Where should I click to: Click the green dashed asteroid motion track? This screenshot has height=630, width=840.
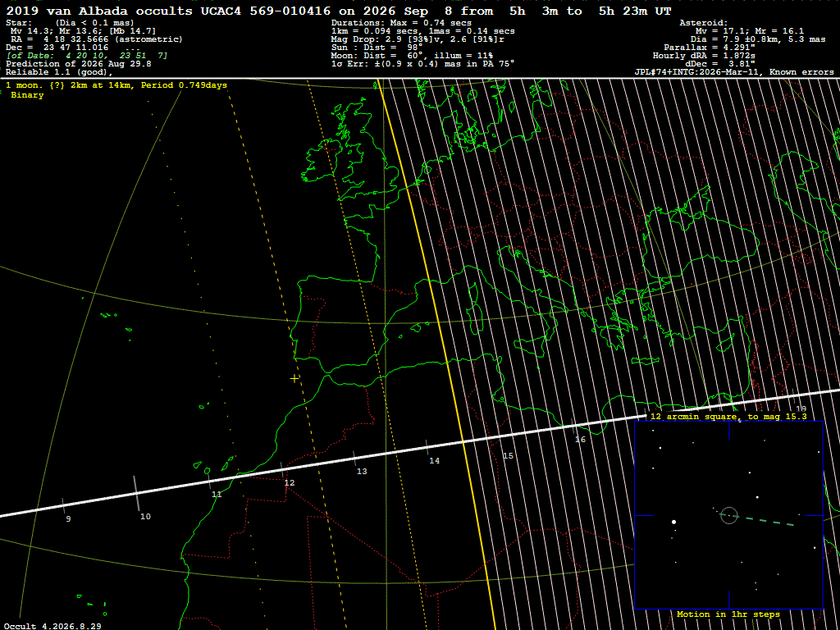[756, 519]
